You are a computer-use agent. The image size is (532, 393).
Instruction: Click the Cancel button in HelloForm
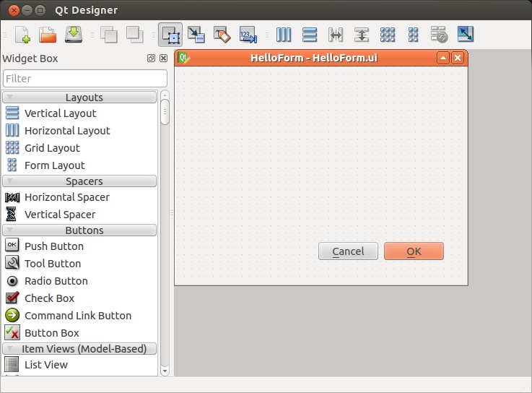click(348, 251)
